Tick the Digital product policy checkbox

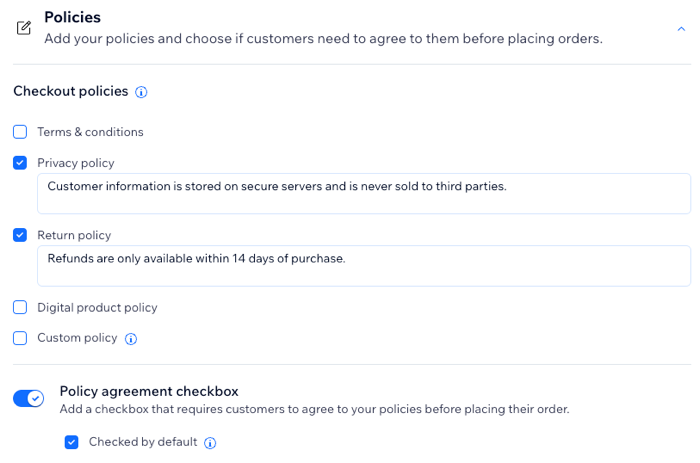[20, 307]
